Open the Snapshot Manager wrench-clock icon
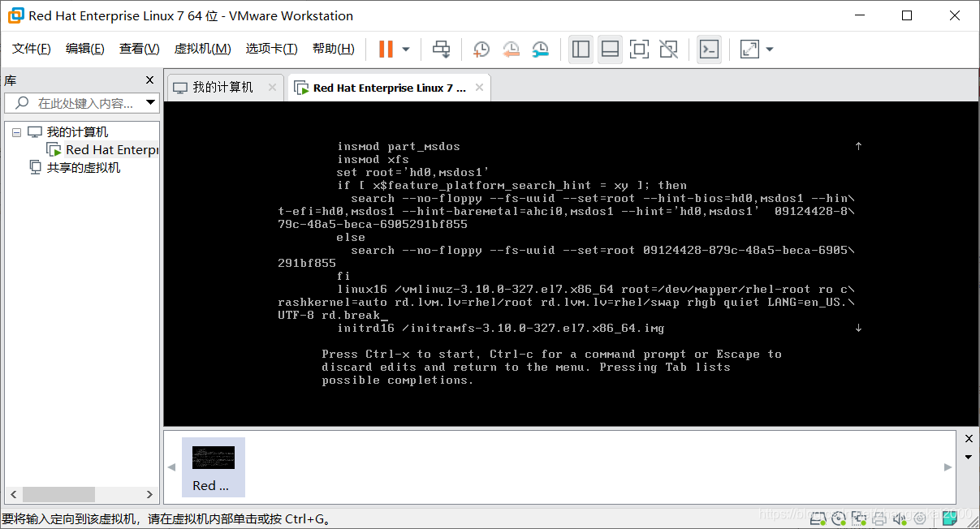The image size is (980, 529). click(x=540, y=49)
